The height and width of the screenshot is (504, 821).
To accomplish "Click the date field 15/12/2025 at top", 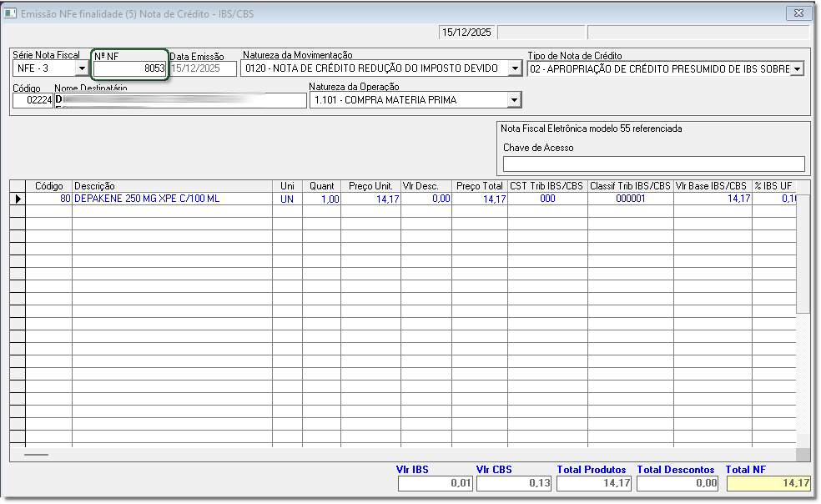I will [x=466, y=33].
